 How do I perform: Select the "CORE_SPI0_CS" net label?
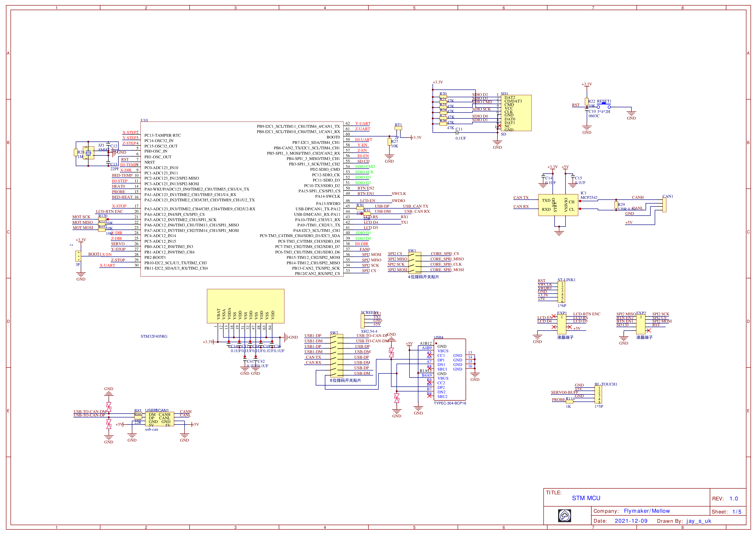(445, 253)
